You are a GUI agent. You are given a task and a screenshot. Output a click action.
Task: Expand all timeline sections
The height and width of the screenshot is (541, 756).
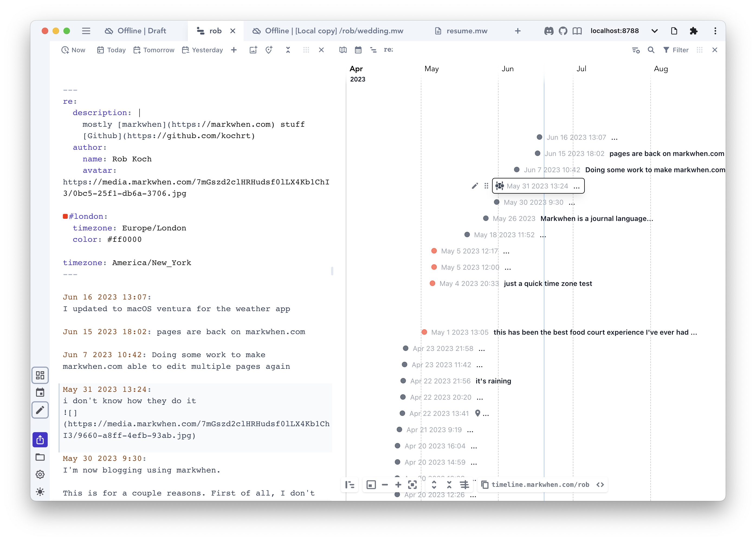point(434,485)
